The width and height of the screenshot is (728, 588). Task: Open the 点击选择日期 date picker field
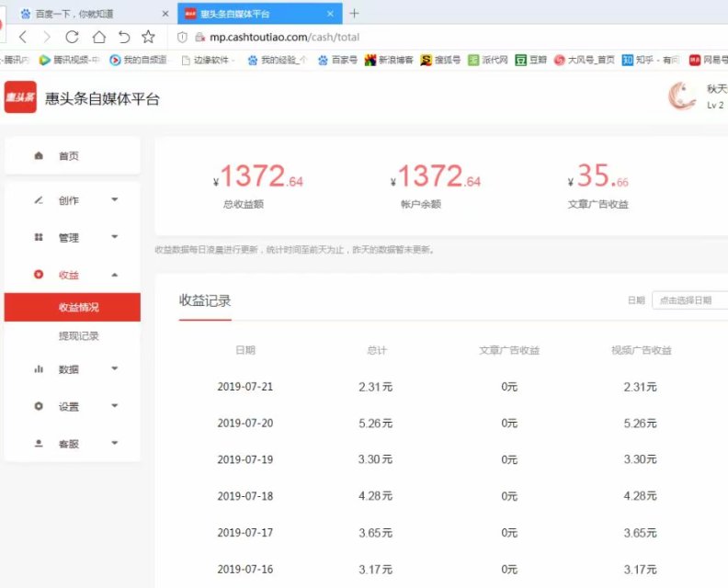click(690, 300)
